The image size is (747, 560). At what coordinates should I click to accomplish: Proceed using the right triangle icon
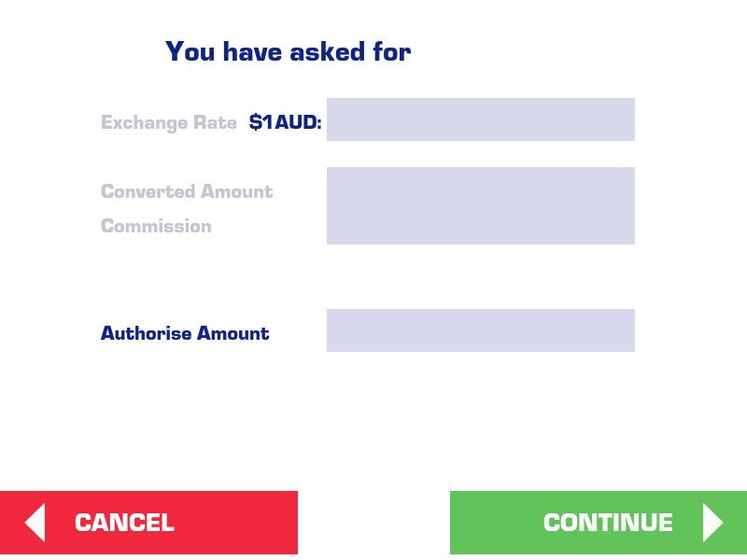[712, 523]
